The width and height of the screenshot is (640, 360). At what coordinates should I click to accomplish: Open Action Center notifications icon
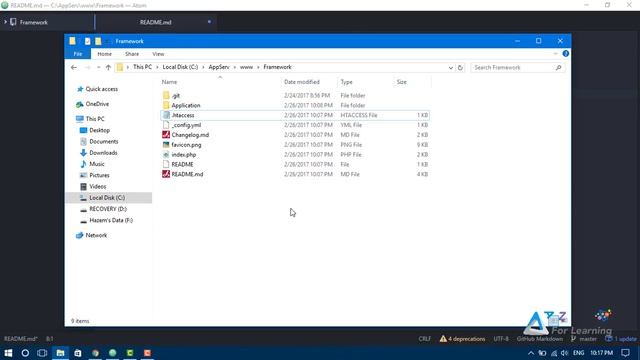point(625,353)
